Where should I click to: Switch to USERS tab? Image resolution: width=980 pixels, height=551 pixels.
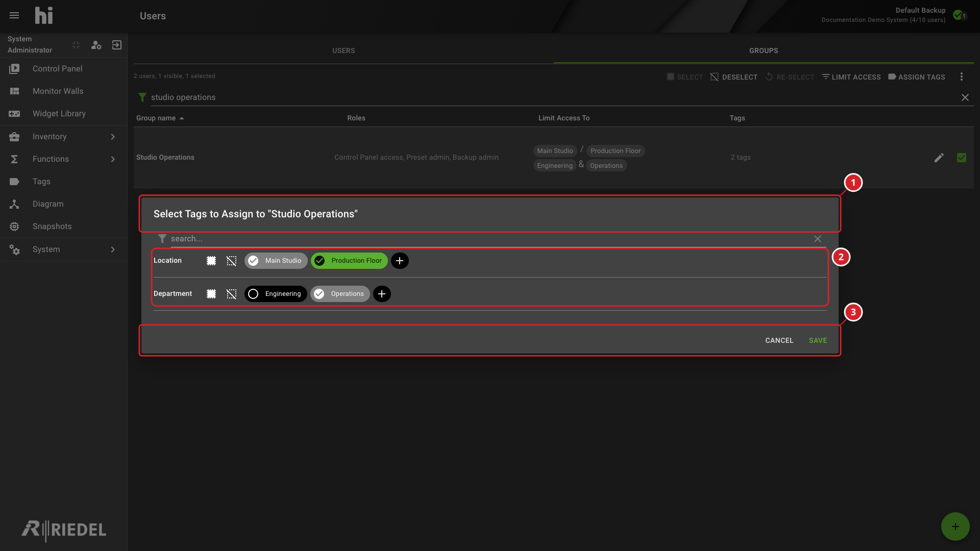pos(344,51)
